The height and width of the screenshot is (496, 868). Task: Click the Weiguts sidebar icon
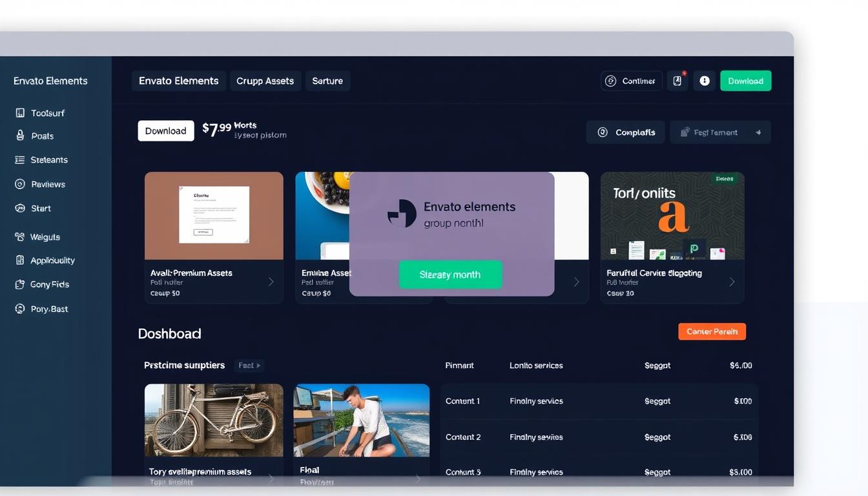(x=20, y=237)
